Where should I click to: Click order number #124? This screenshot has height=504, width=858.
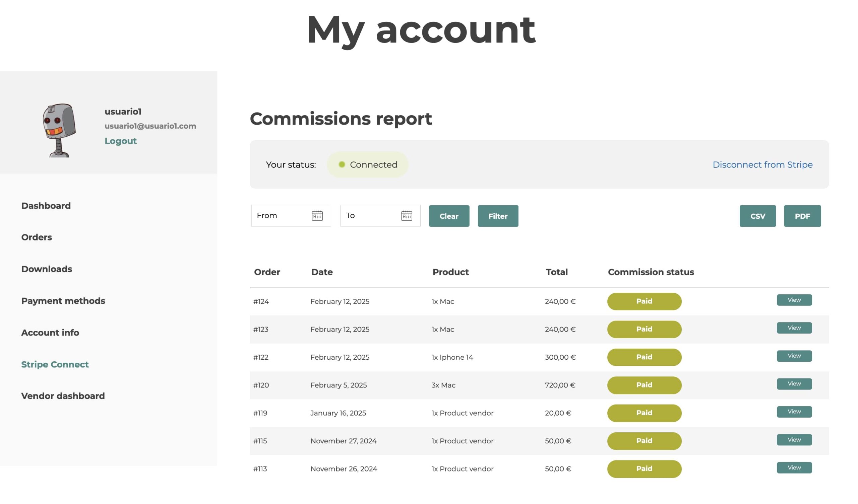(261, 301)
